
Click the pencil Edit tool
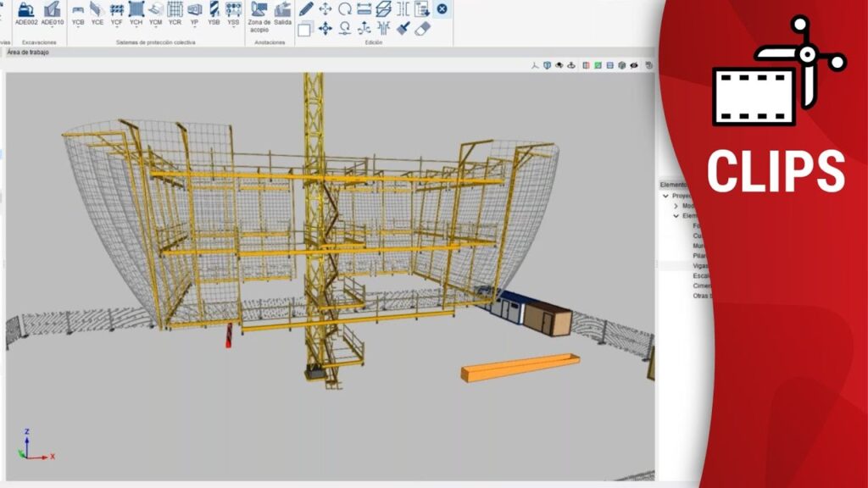coord(306,9)
